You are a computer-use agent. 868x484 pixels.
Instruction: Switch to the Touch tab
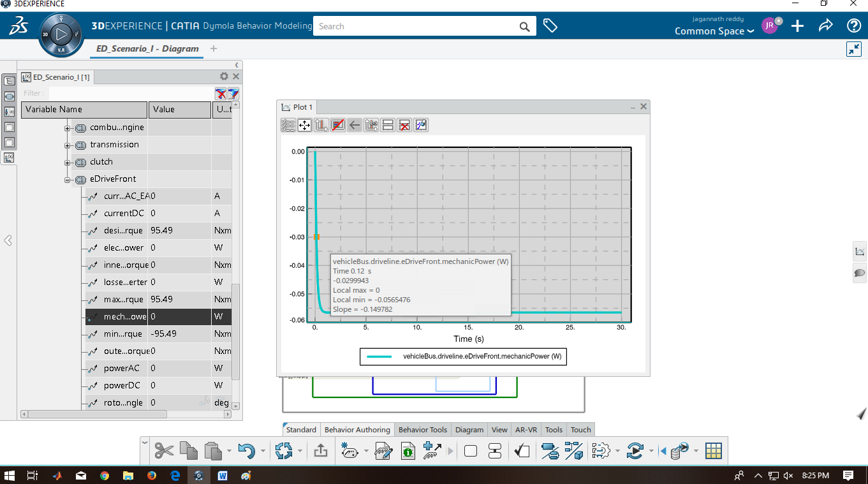click(x=580, y=430)
